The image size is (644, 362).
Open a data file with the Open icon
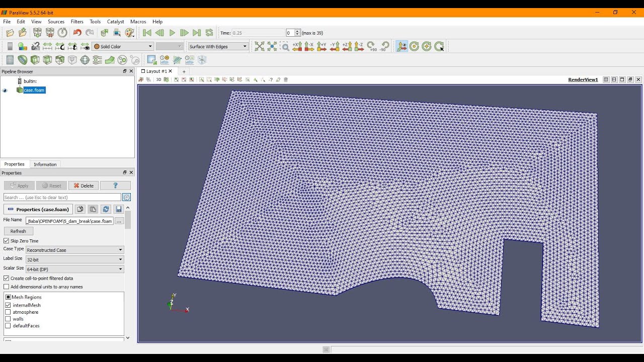[10, 33]
